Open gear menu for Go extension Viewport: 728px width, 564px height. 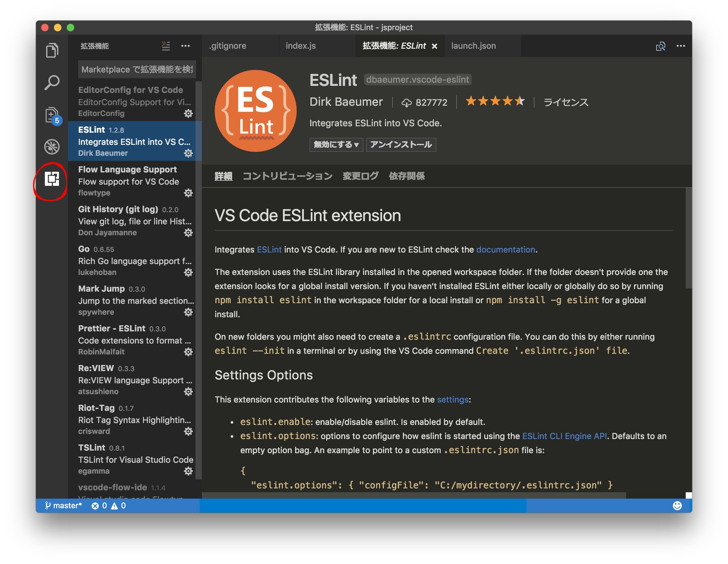coord(188,272)
